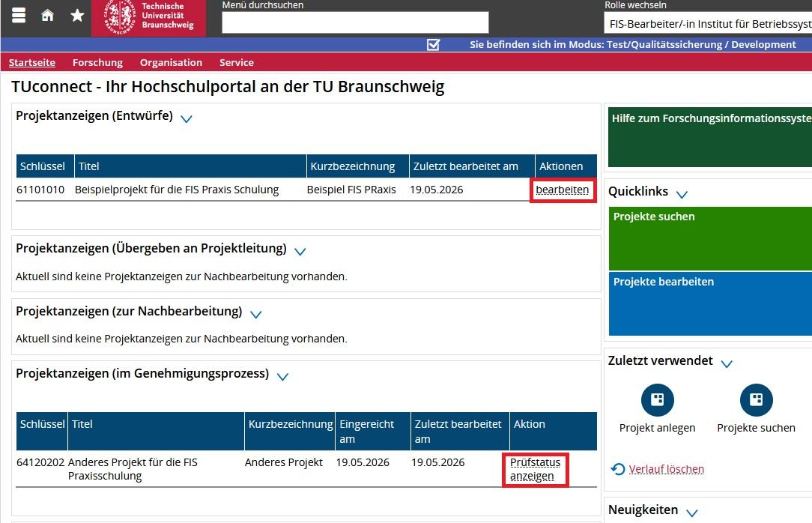
Task: Open the Organisation menu
Action: [x=171, y=62]
